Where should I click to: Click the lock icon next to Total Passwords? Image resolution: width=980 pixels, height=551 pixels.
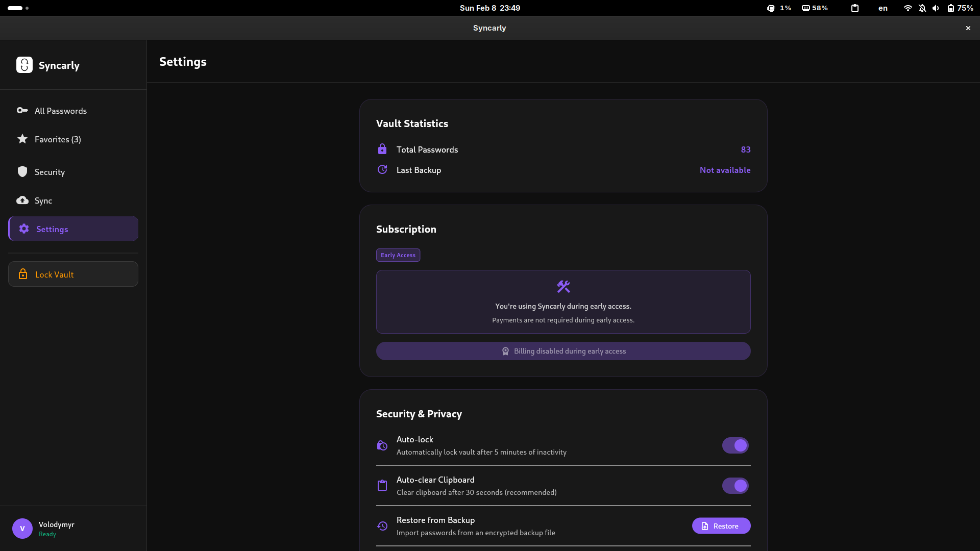382,149
